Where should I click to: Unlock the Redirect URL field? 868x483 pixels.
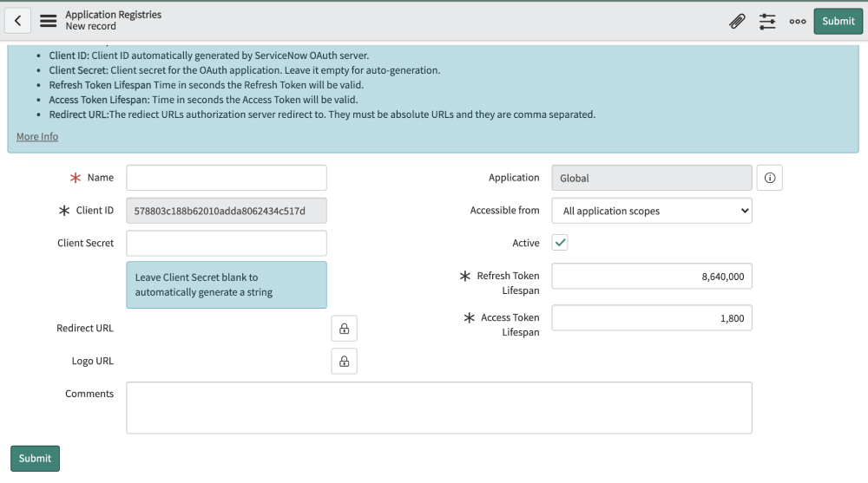[344, 329]
